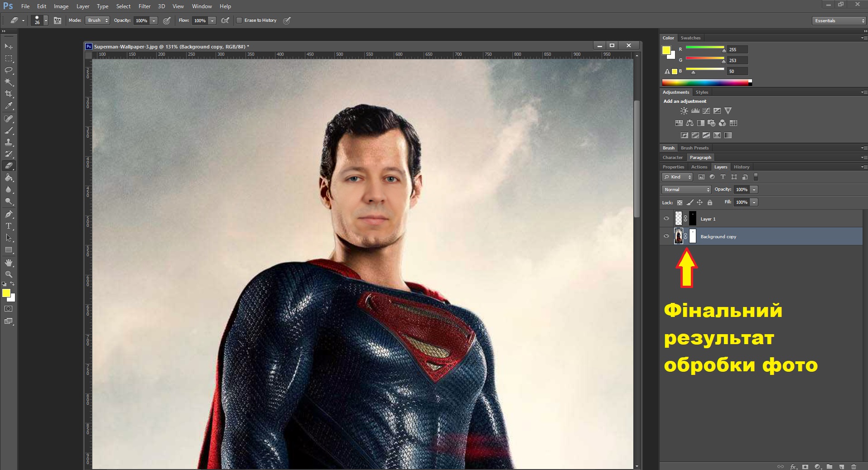Select the Zoom tool

click(9, 274)
